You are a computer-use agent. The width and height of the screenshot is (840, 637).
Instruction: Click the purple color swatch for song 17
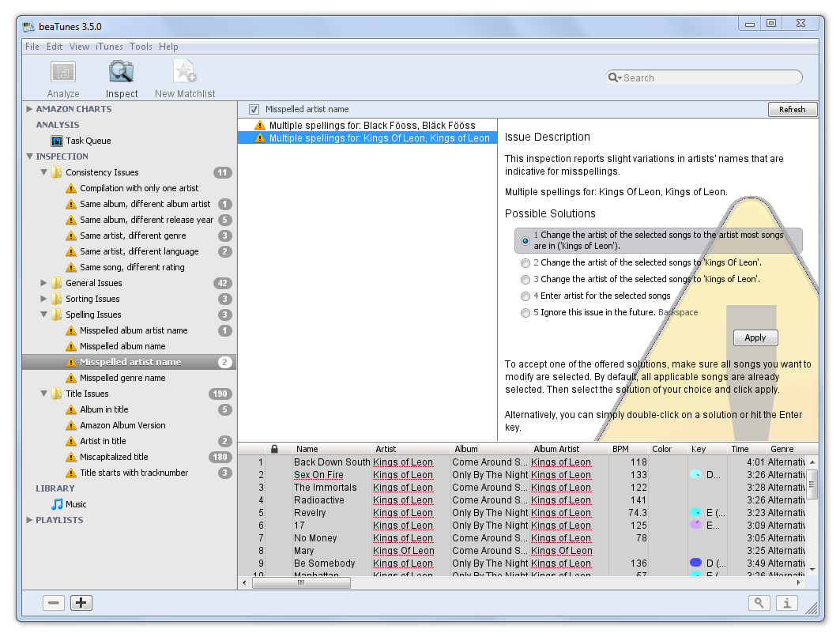[x=695, y=525]
